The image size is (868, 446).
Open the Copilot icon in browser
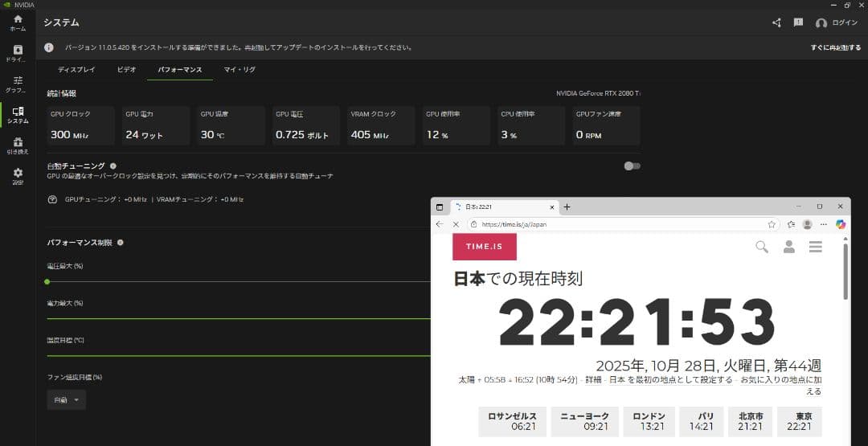point(841,224)
